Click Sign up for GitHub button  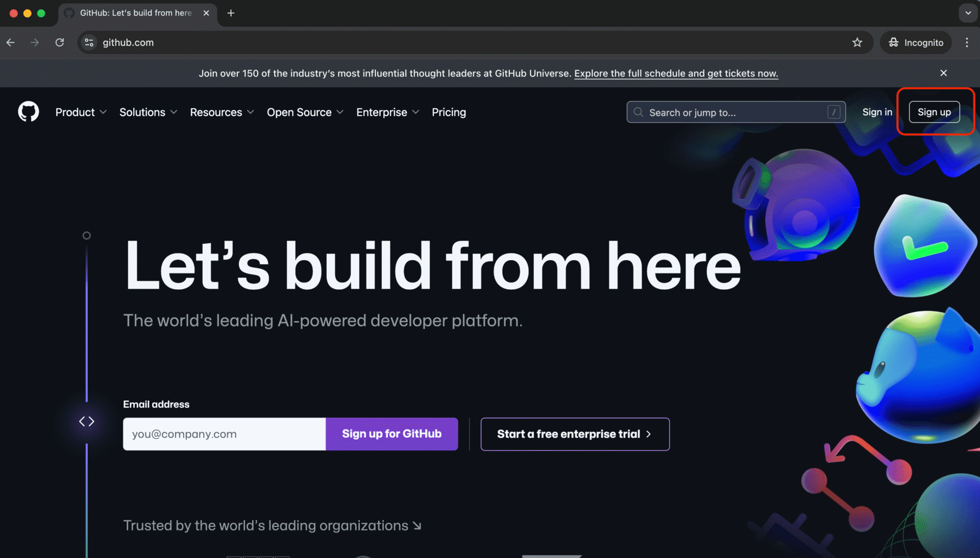click(391, 434)
